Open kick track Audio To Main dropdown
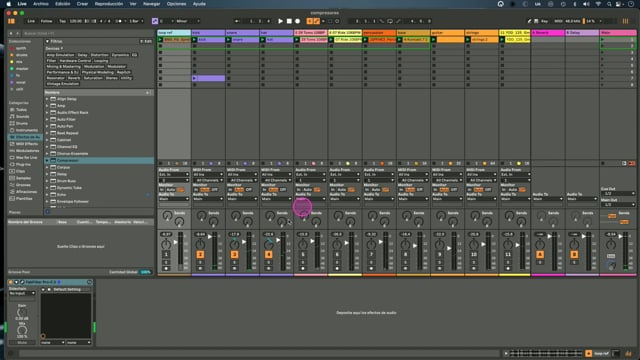This screenshot has height=360, width=640. tap(208, 199)
